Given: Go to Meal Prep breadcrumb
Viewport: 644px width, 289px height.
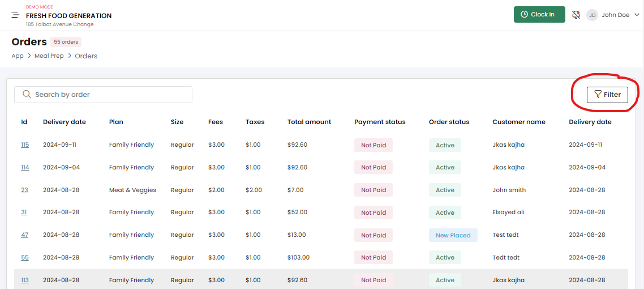Looking at the screenshot, I should 49,56.
